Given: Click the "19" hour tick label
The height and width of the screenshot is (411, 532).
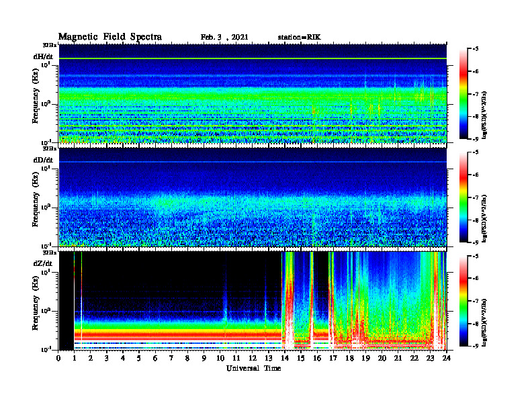Looking at the screenshot, I should pos(365,358).
